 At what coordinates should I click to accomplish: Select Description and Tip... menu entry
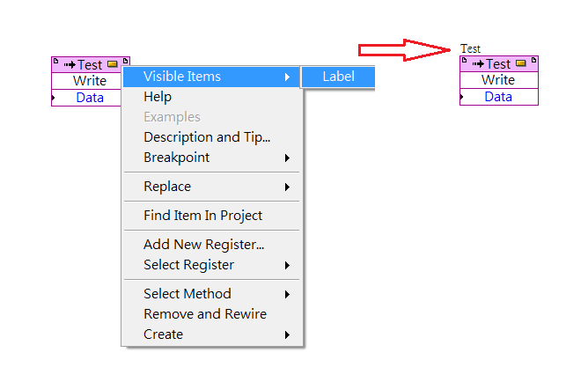(x=211, y=137)
